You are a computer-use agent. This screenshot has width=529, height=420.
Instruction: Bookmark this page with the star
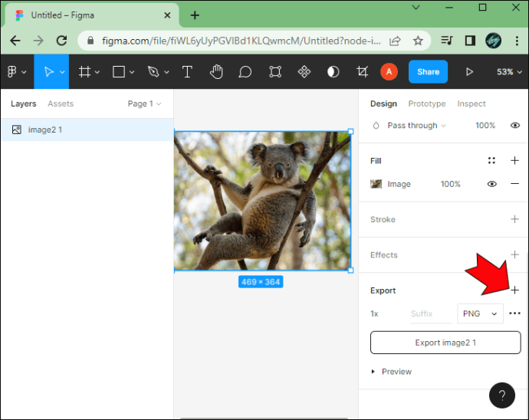click(x=418, y=41)
